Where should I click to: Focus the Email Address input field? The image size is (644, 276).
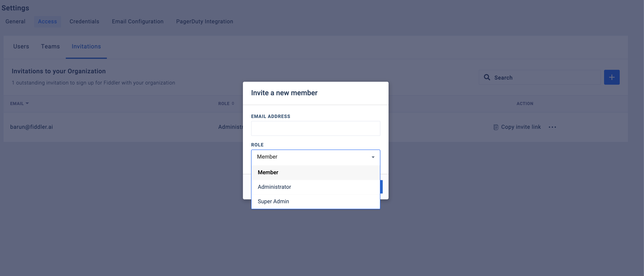[x=315, y=128]
